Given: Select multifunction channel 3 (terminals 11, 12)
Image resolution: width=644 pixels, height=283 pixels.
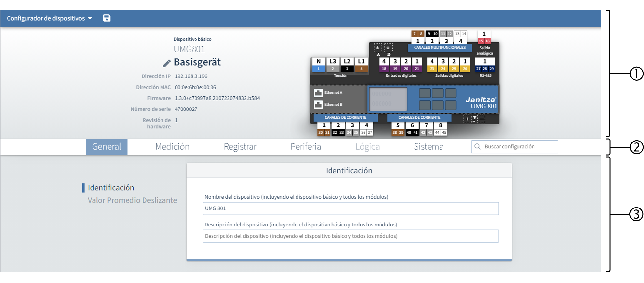Looking at the screenshot, I should pos(446,37).
